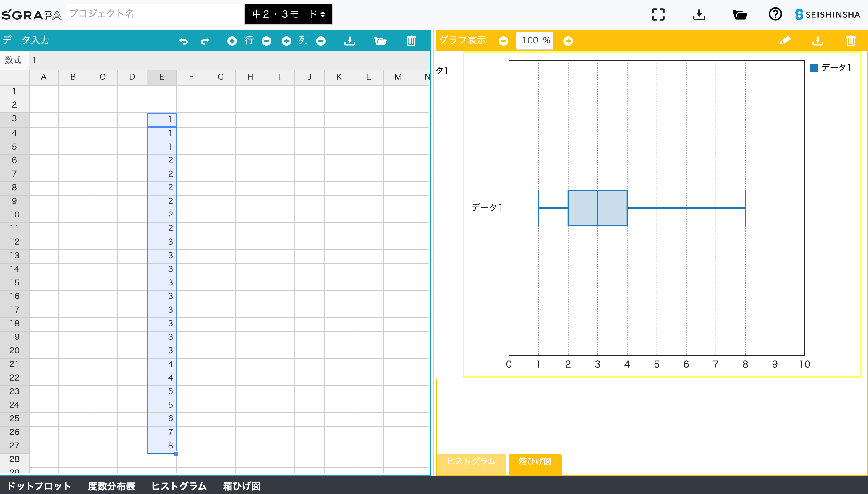868x494 pixels.
Task: Click the undo arrow in data input toolbar
Action: point(183,41)
